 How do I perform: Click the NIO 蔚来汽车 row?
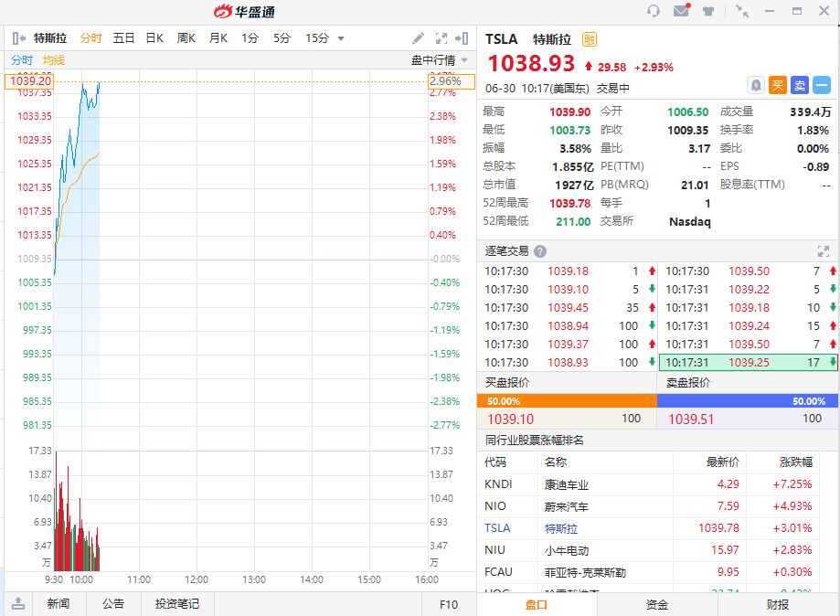(648, 506)
